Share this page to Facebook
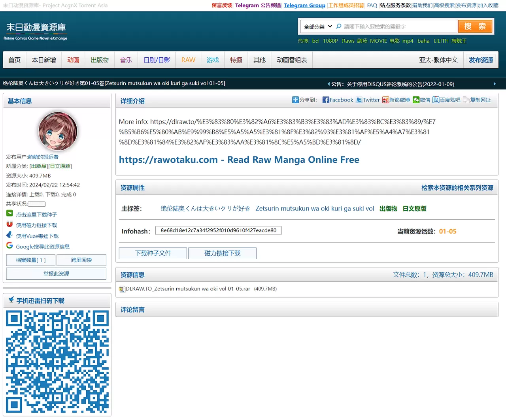Screen dimensions: 506x420 pyautogui.click(x=338, y=100)
